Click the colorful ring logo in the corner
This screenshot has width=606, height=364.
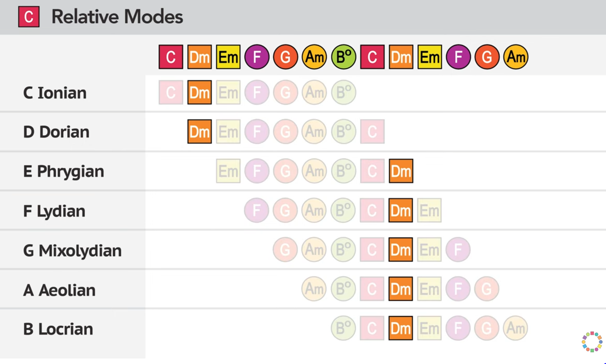(592, 342)
